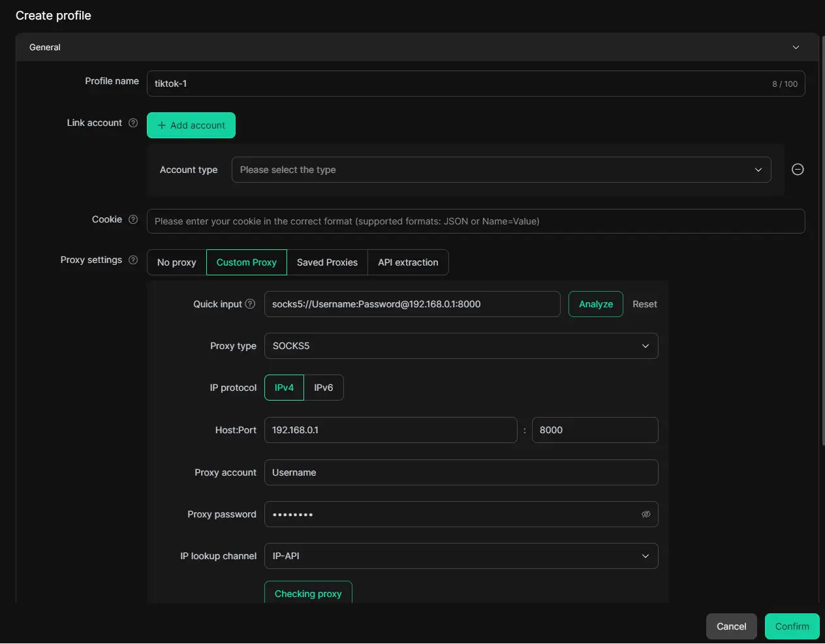Select the IPv4 protocol option
Screen dimensions: 825x644
(284, 388)
